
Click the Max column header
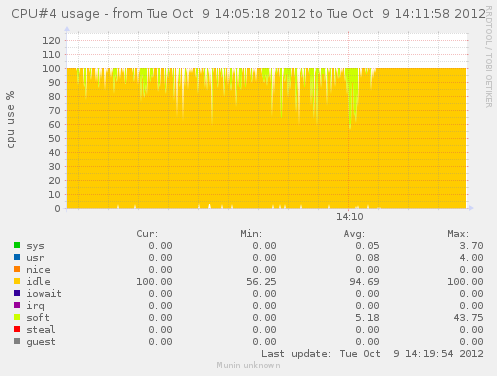[x=458, y=234]
